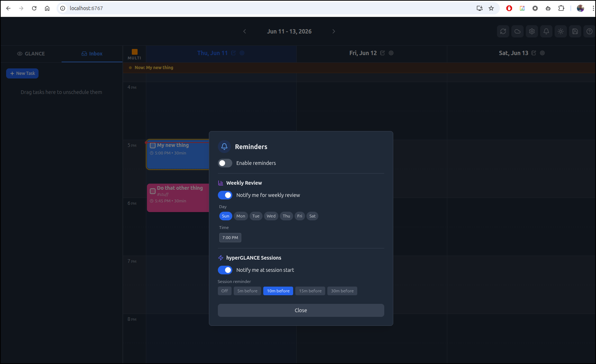Image resolution: width=596 pixels, height=364 pixels.
Task: Go to previous date range arrow
Action: (x=245, y=31)
